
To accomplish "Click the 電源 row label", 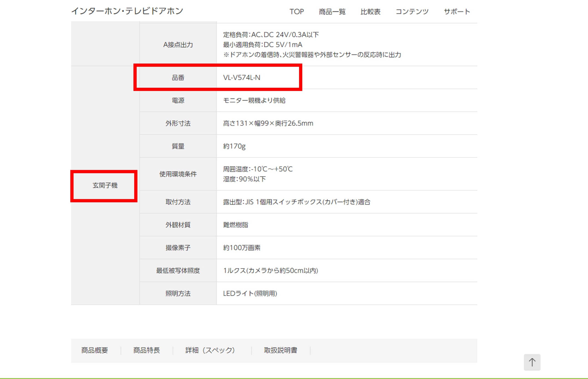I will point(178,100).
